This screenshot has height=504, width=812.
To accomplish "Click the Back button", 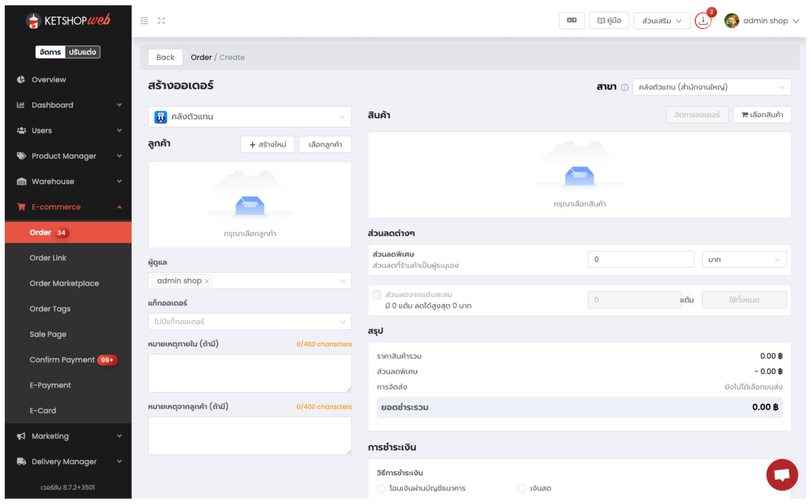I will 165,57.
